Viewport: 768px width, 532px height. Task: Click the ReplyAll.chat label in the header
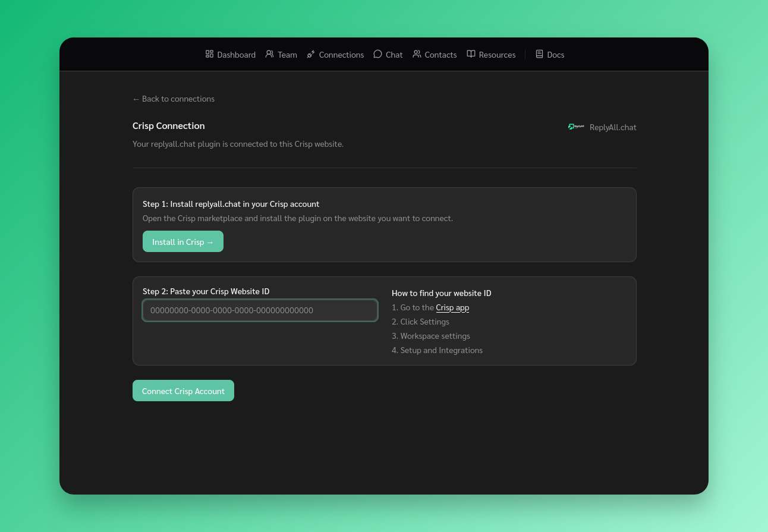(613, 127)
